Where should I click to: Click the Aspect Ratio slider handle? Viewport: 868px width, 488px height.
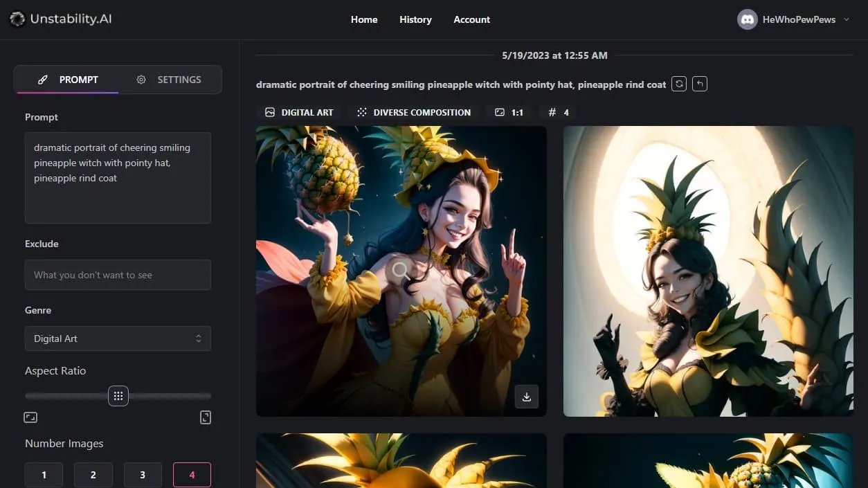coord(118,396)
